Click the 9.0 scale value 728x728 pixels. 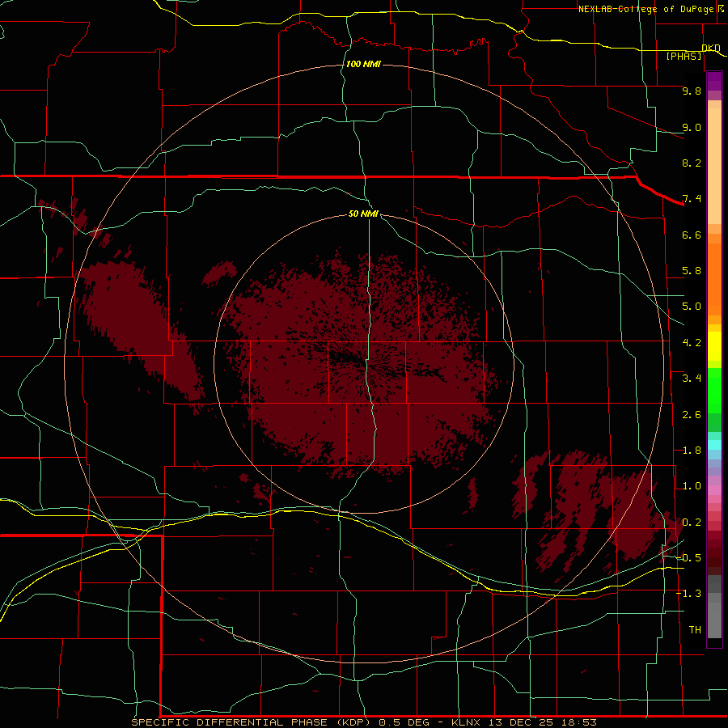692,127
